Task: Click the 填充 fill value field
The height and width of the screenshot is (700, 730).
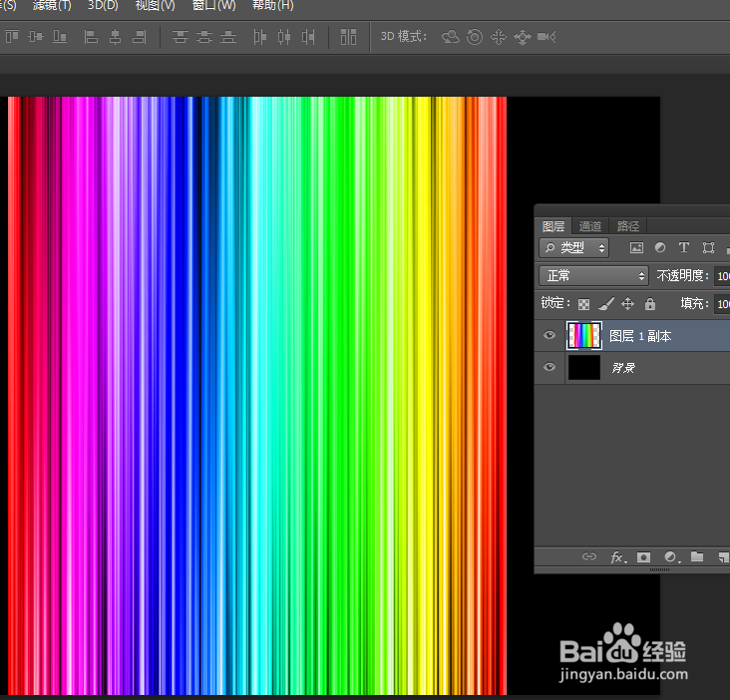Action: tap(723, 304)
